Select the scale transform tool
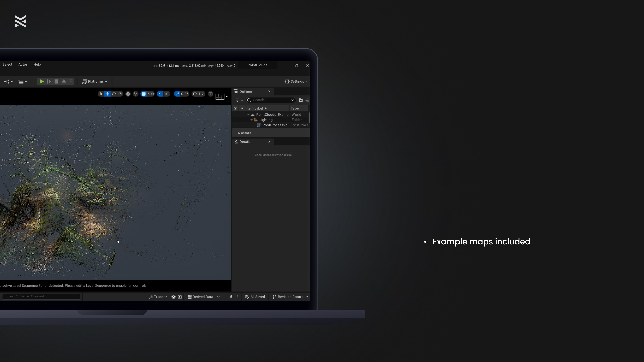This screenshot has width=644, height=362. [x=120, y=94]
